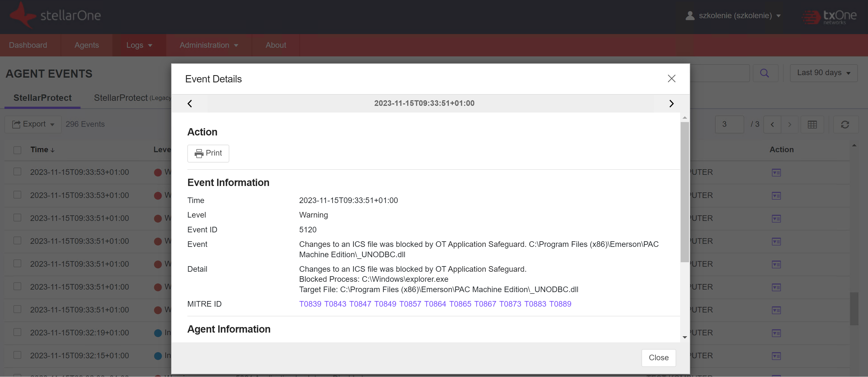This screenshot has height=377, width=868.
Task: Open the action icon for the first 09:33:53 row
Action: [776, 173]
